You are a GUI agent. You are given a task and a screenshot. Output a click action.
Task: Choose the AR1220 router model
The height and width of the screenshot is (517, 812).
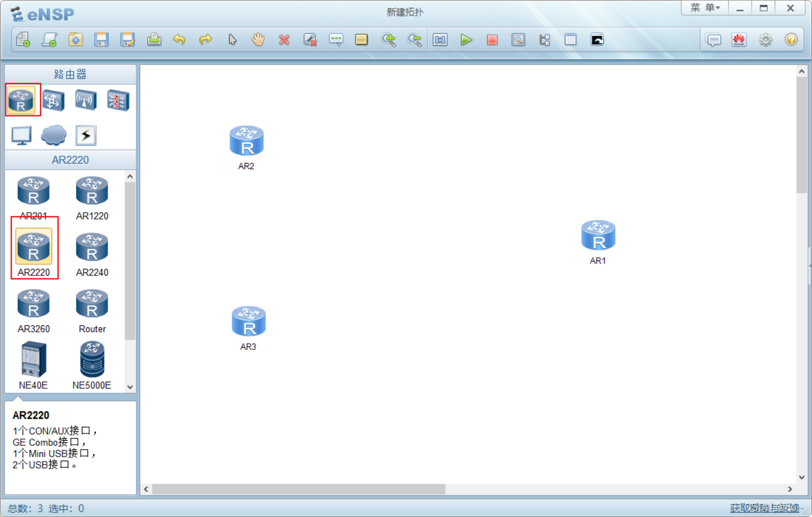(x=92, y=198)
